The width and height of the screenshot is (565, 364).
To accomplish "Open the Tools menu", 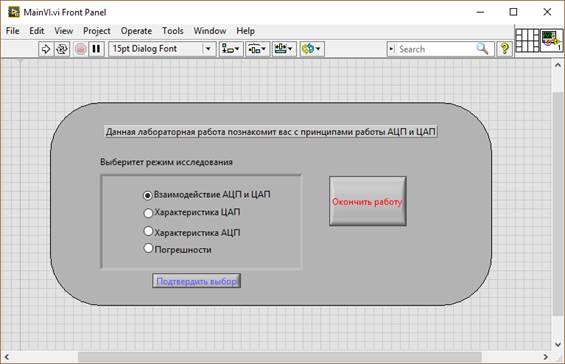I will (x=173, y=31).
